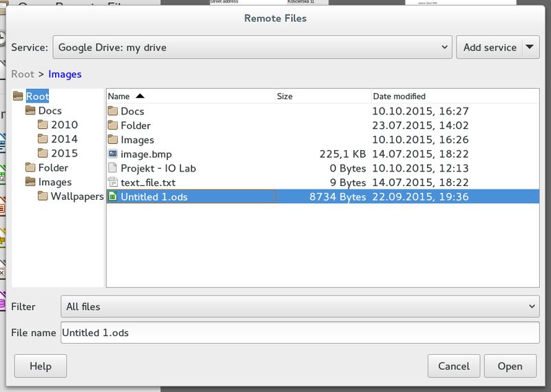This screenshot has width=551, height=392.
Task: Click the text_file.txt document icon
Action: click(x=113, y=183)
